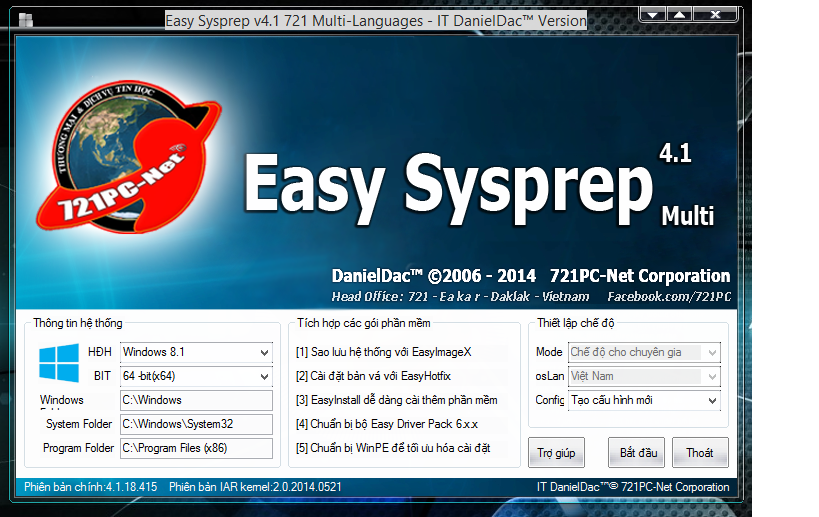Click the window title Easy Sysprep v4.1 text

(376, 21)
